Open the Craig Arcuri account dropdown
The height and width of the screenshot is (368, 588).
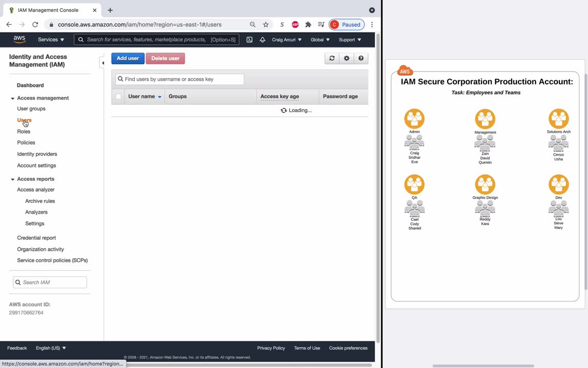286,39
